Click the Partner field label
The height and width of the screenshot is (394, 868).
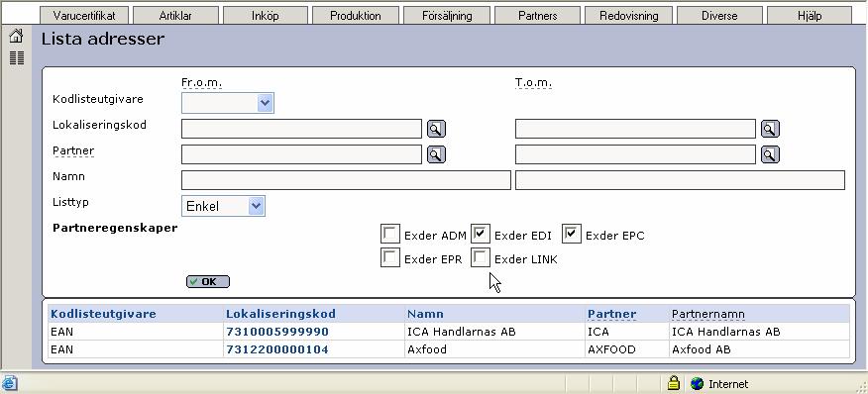pos(73,150)
